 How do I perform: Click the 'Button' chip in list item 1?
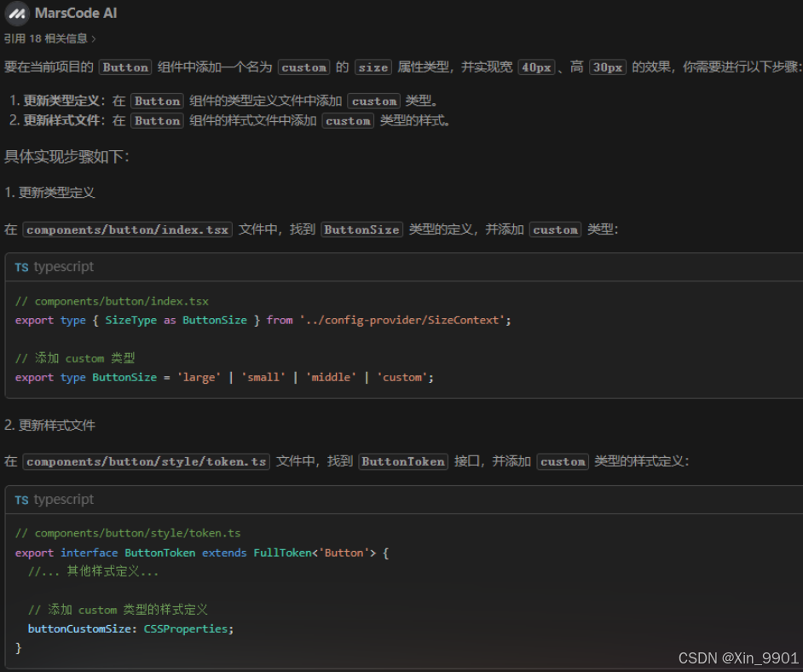pos(157,101)
